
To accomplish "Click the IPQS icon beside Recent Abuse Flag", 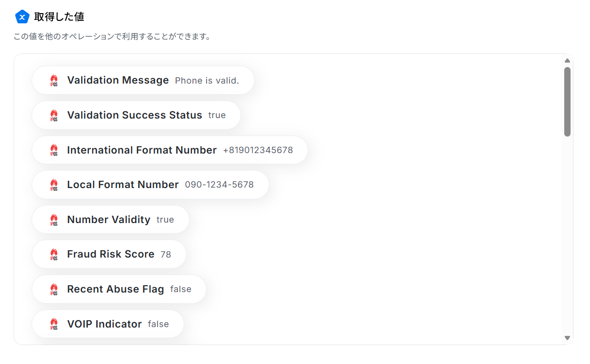I will pos(54,289).
